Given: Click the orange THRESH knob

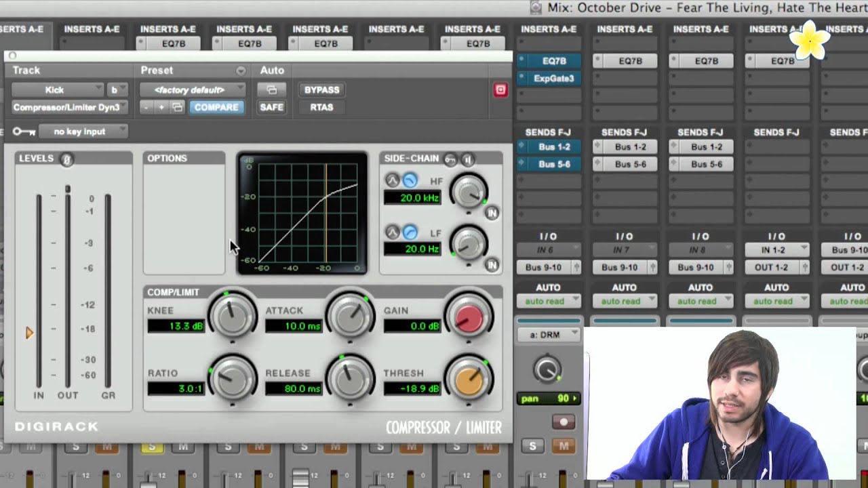Looking at the screenshot, I should 469,380.
